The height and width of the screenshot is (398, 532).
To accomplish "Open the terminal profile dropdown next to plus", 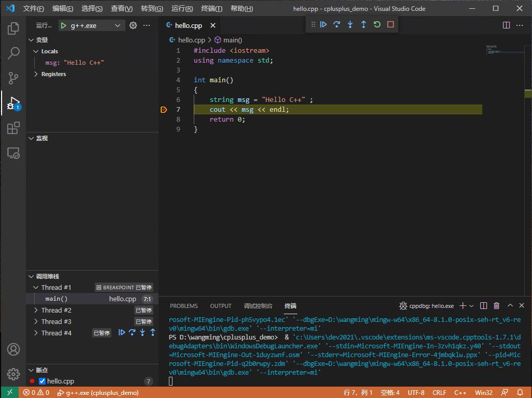I will [471, 305].
